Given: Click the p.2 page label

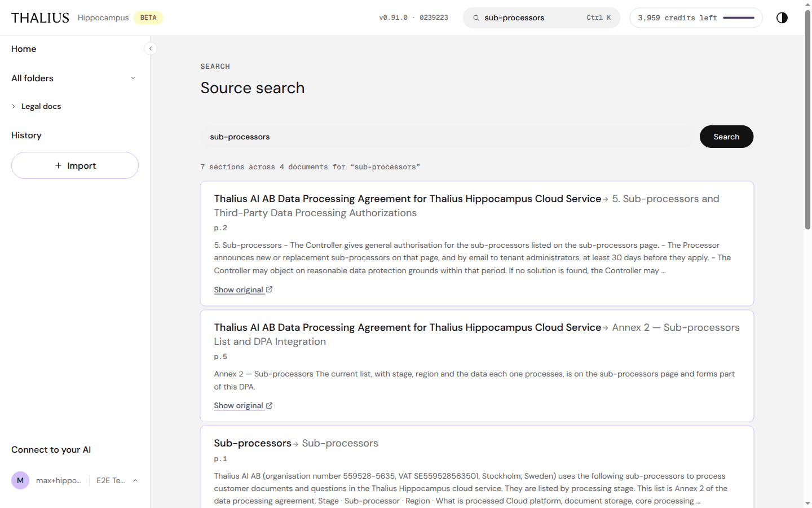Looking at the screenshot, I should 220,228.
